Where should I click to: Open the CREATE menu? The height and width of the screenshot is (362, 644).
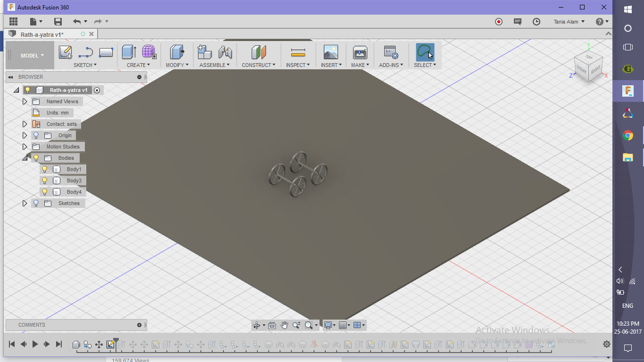point(138,65)
